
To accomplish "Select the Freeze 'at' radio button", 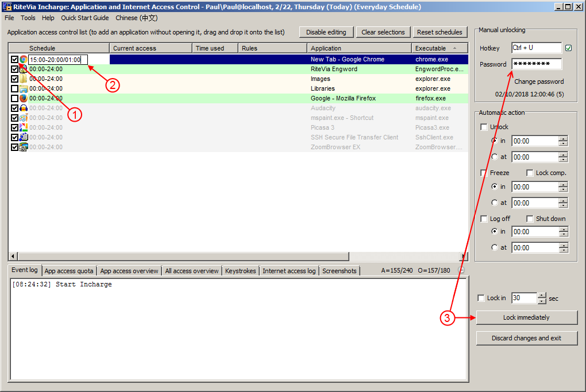I will tap(495, 203).
